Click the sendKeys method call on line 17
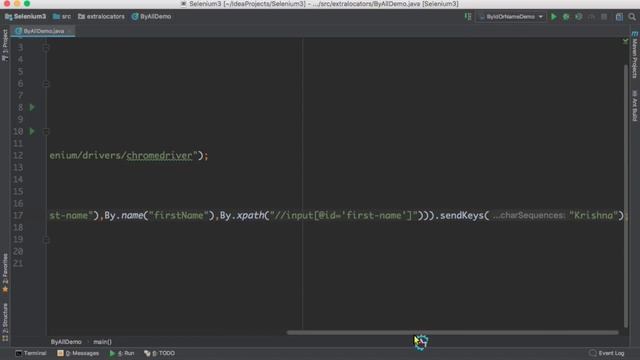The height and width of the screenshot is (360, 640). (462, 215)
